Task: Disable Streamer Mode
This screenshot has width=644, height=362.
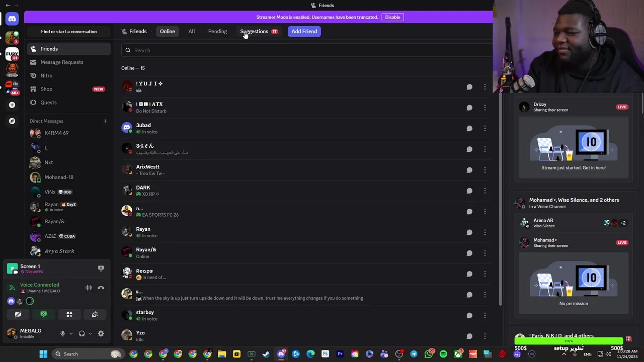Action: pyautogui.click(x=392, y=17)
